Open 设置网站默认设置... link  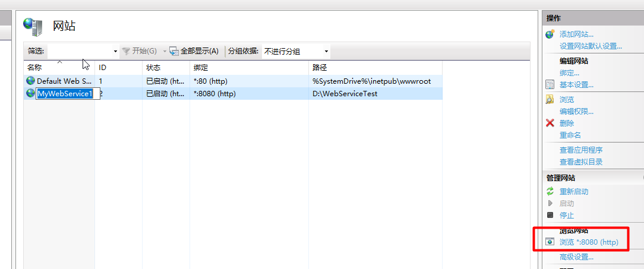tap(591, 46)
